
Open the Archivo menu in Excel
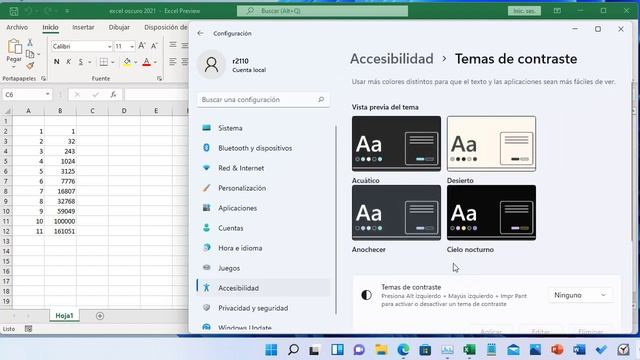(x=17, y=27)
